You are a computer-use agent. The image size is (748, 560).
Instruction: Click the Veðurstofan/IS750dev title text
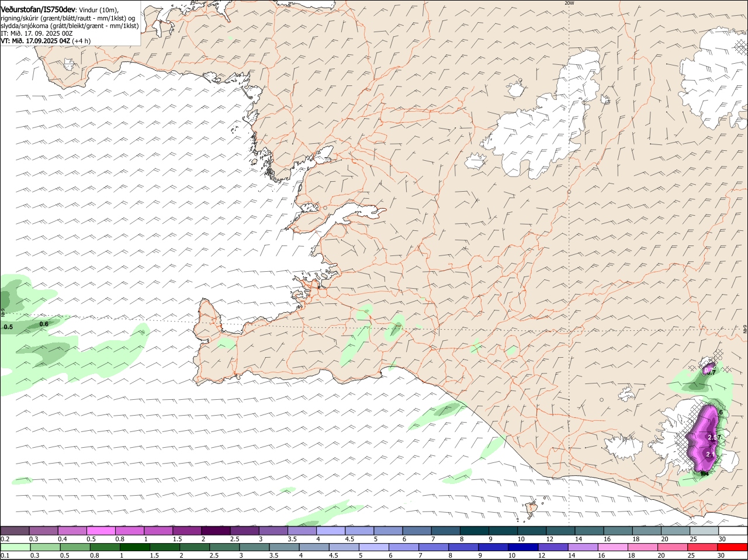pos(38,9)
